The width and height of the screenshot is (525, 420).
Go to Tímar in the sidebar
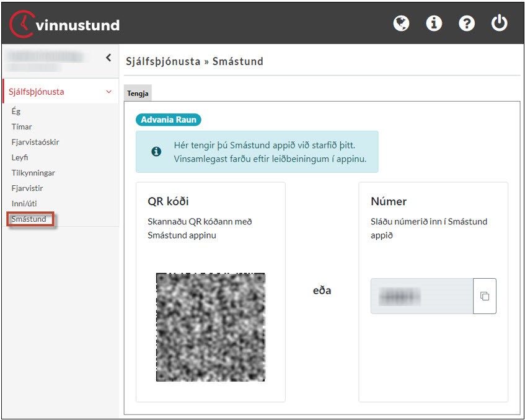pyautogui.click(x=22, y=126)
